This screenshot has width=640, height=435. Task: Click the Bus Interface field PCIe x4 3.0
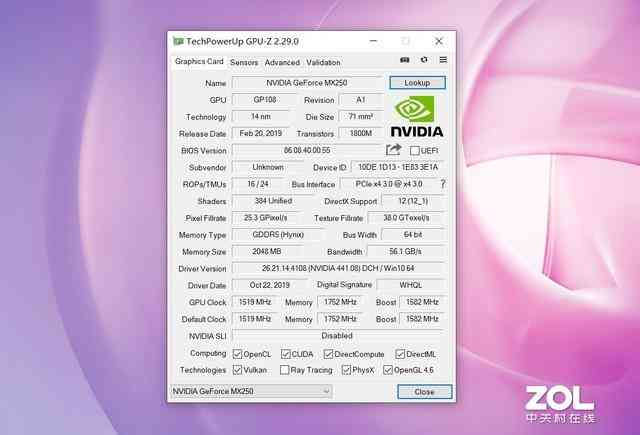point(389,184)
